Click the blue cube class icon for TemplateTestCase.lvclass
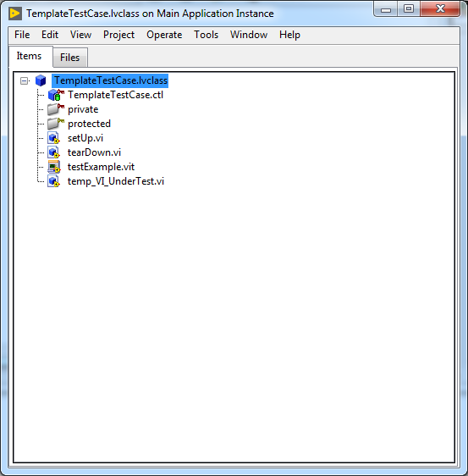 pyautogui.click(x=41, y=80)
